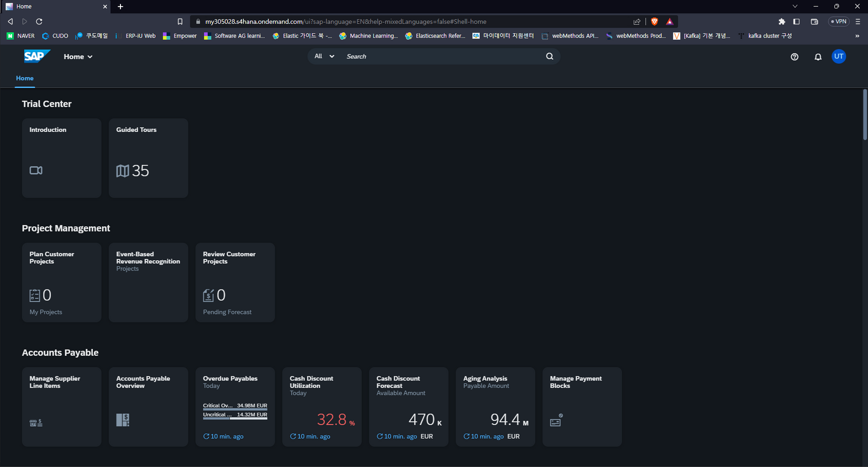Select the Home tab under the header
The width and height of the screenshot is (868, 467).
[24, 78]
